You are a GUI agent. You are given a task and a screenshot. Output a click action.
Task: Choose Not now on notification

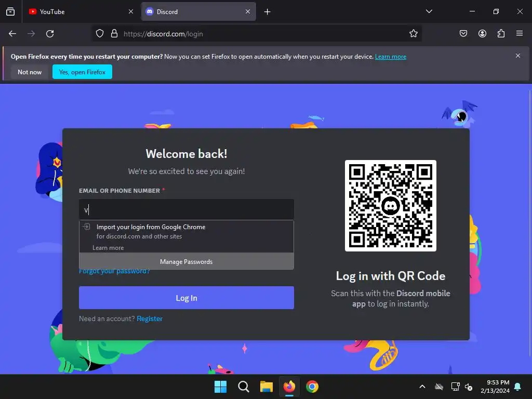[x=30, y=72]
